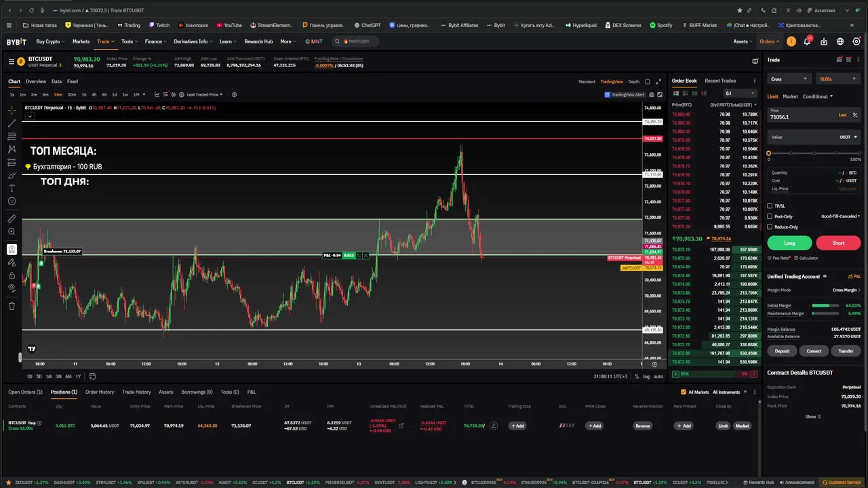Screen dimensions: 868x488
Task: Switch to the Recent Trades tab
Action: coord(720,81)
